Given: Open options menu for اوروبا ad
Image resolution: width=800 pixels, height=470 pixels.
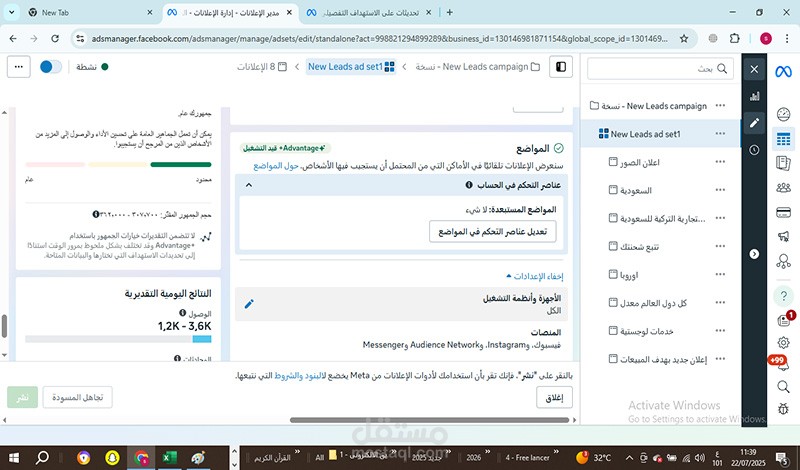Looking at the screenshot, I should 720,274.
